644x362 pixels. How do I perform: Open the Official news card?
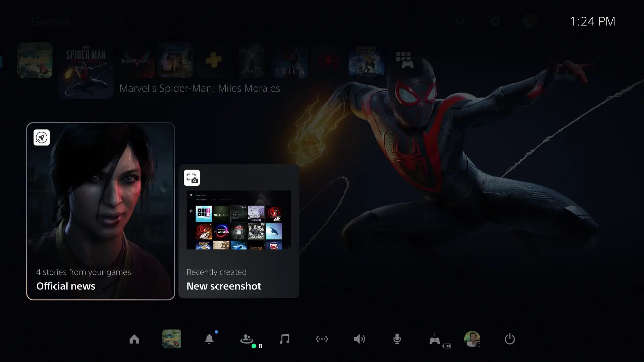click(101, 211)
